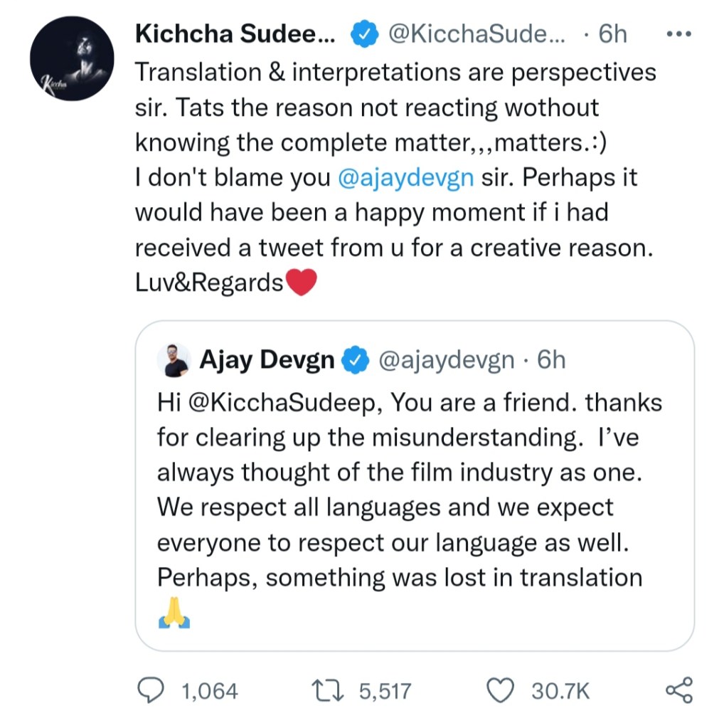Click the verified badge beside Ajay Devgn
Image resolution: width=724 pixels, height=728 pixels.
[356, 361]
